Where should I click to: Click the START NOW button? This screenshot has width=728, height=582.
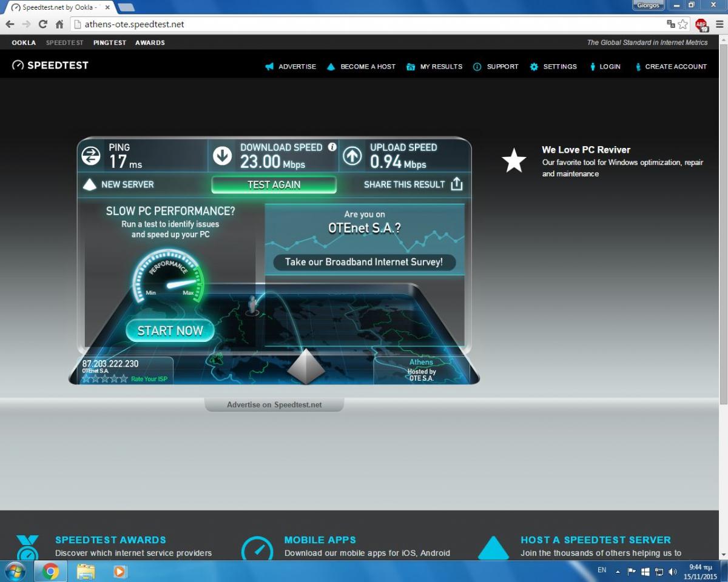pos(170,330)
